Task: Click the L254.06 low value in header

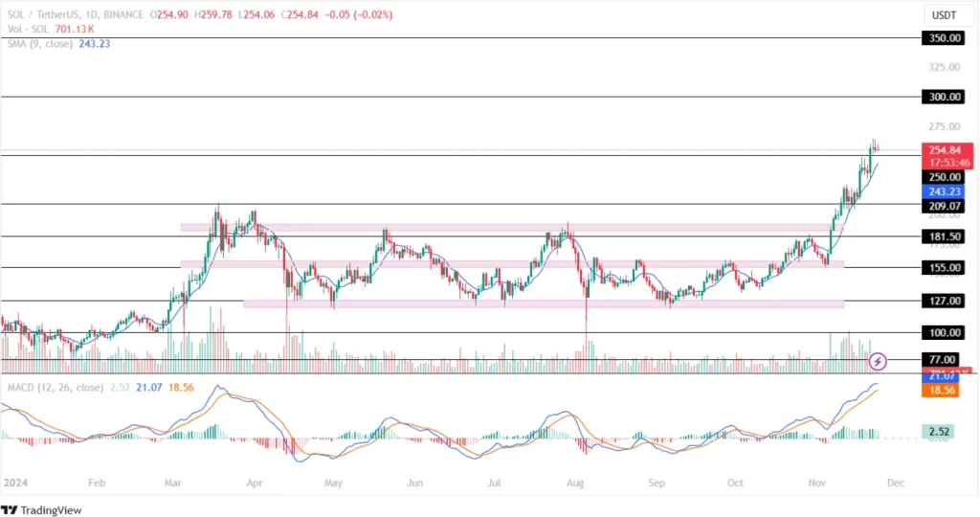Action: 258,14
